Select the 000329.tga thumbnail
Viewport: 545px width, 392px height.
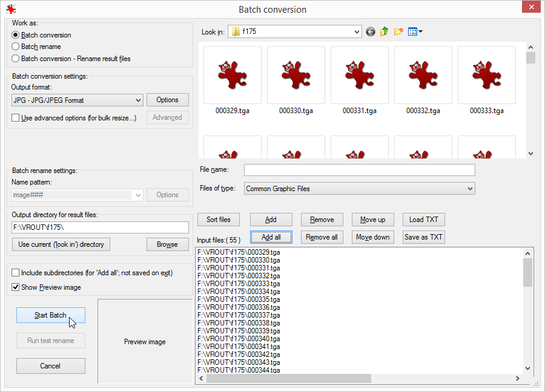pos(233,76)
